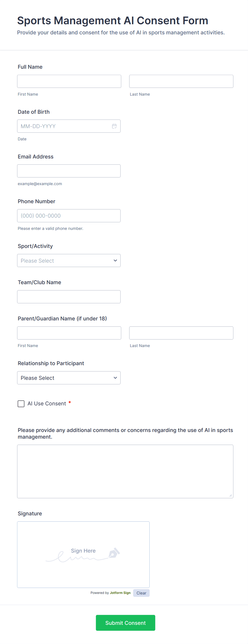Open the Sport/Activity dropdown
Viewport: 248px width, 644px height.
coord(69,261)
